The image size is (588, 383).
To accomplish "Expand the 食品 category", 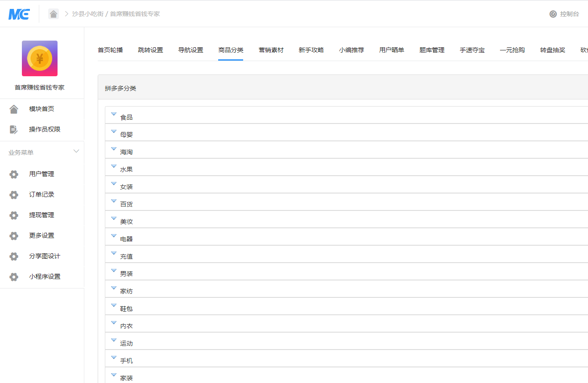I will click(x=114, y=114).
